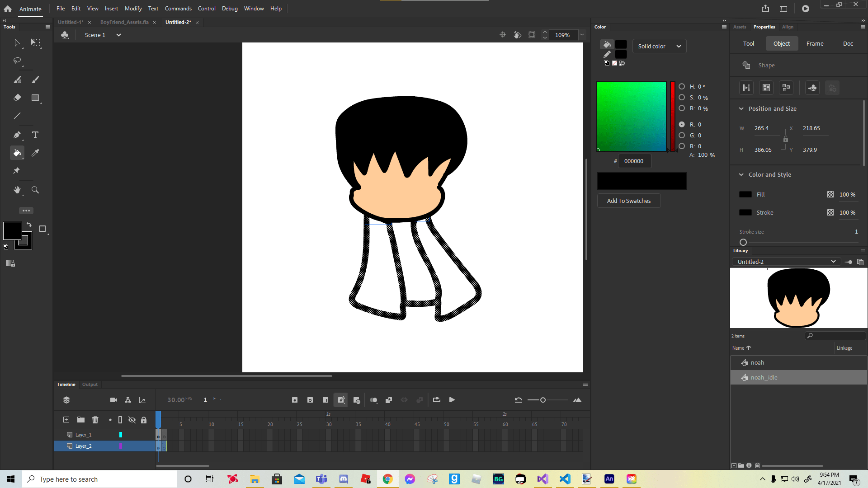This screenshot has width=868, height=488.
Task: Open the Solid color type dropdown
Action: 659,46
